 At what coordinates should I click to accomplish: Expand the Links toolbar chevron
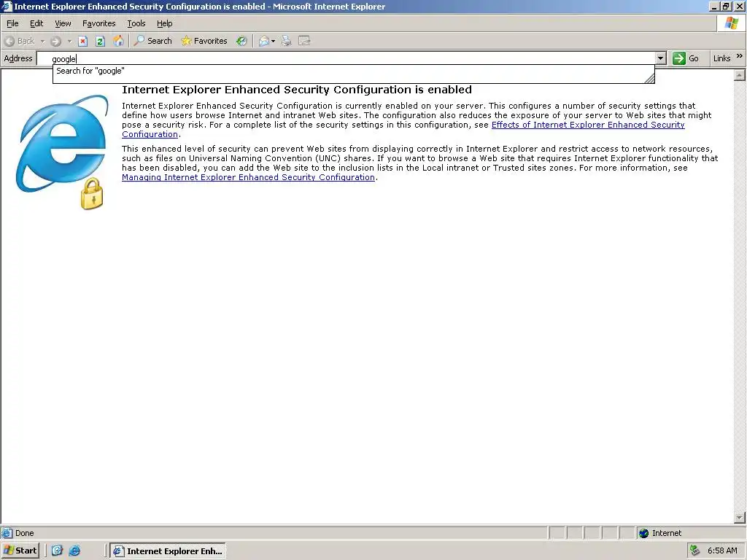point(740,56)
